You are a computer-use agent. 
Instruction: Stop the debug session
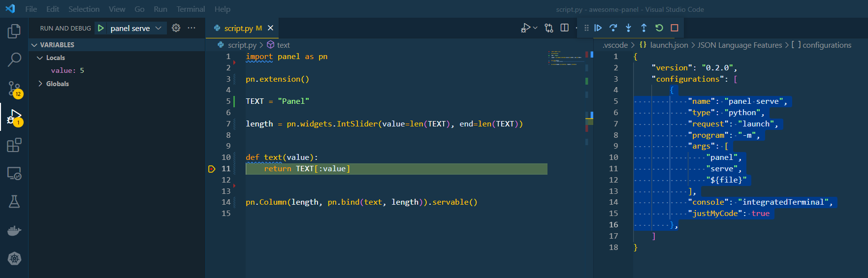(x=675, y=28)
